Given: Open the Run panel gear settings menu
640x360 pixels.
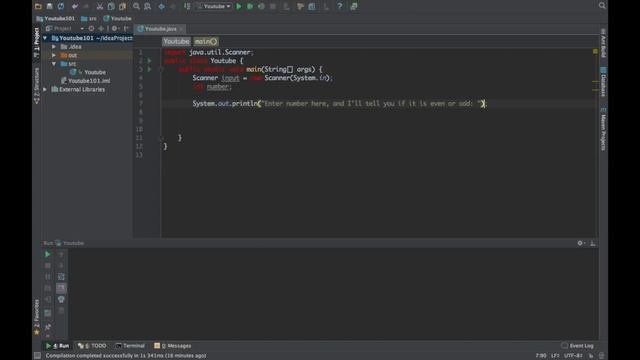Looking at the screenshot, I should 581,243.
